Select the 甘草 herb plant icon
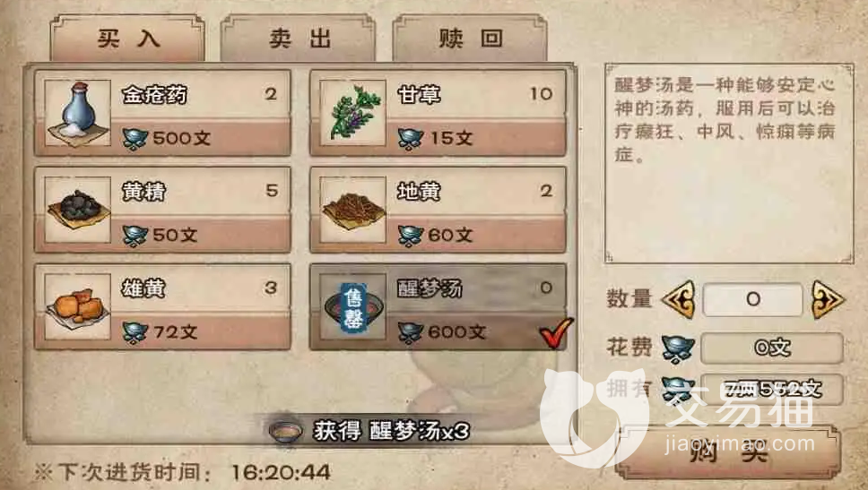The height and width of the screenshot is (490, 868). tap(352, 113)
